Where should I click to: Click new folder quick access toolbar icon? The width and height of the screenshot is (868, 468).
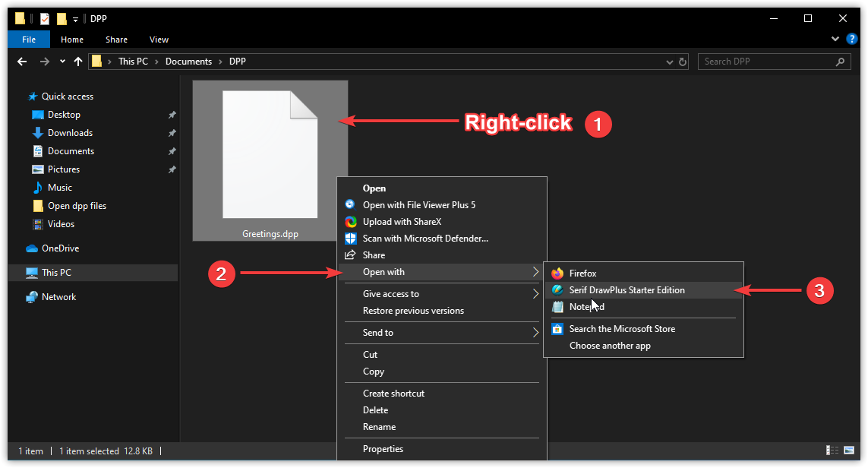(x=62, y=19)
